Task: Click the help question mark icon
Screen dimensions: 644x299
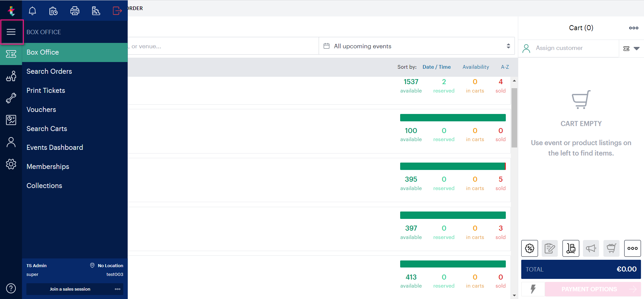Action: [x=11, y=288]
